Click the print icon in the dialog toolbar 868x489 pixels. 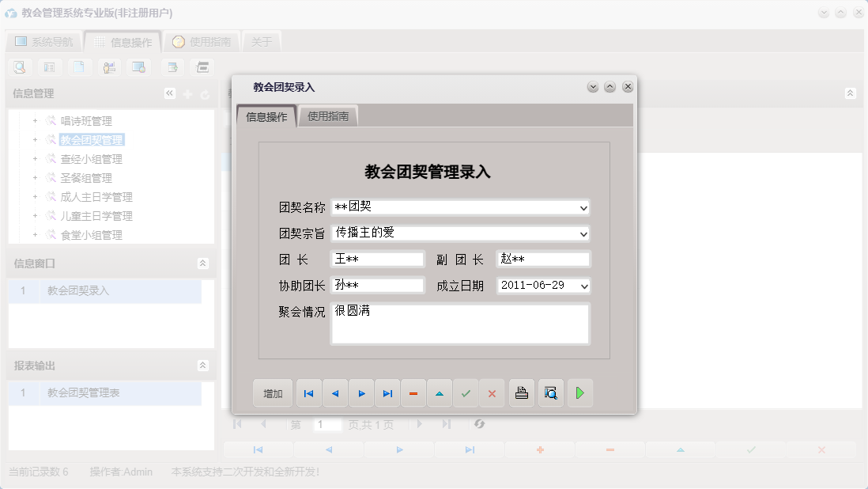point(521,393)
